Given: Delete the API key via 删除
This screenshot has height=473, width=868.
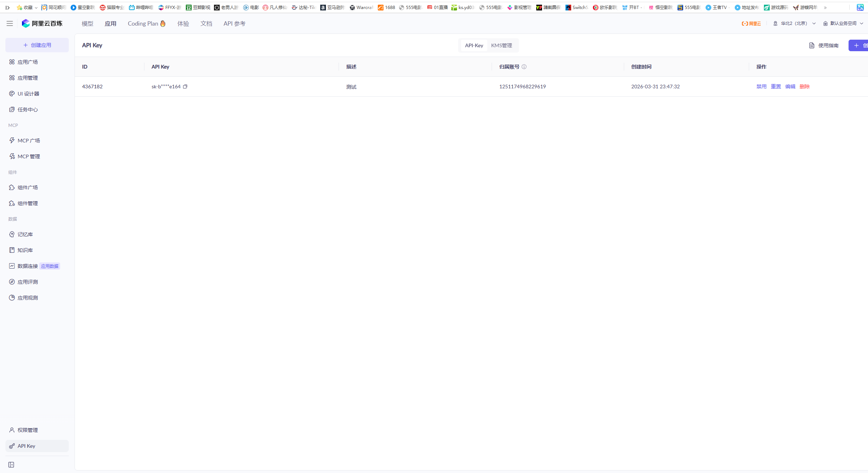Looking at the screenshot, I should pyautogui.click(x=804, y=87).
